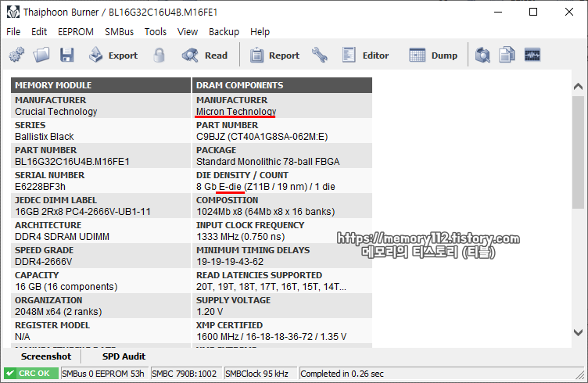
Task: Click the vertical scrollbar thumb
Action: [578, 152]
